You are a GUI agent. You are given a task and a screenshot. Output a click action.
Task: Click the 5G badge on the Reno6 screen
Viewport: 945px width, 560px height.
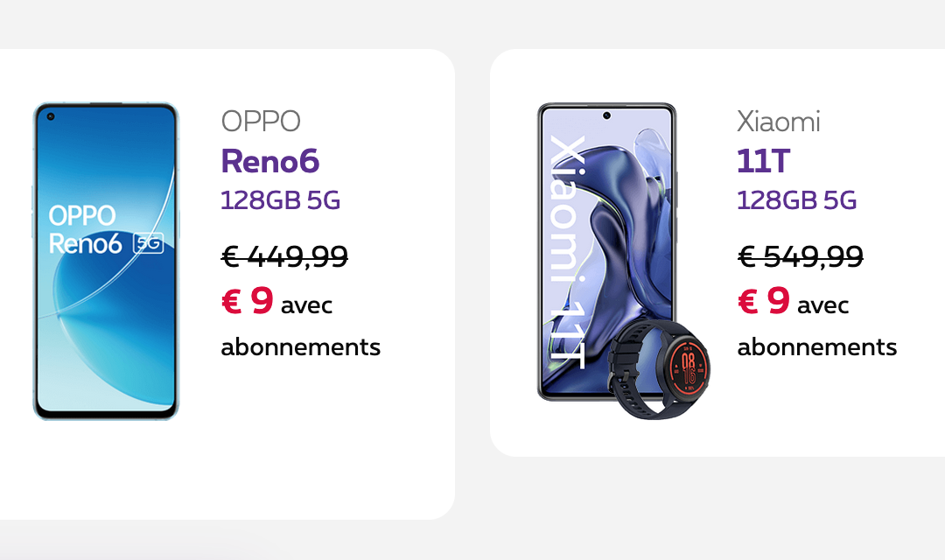(x=148, y=243)
